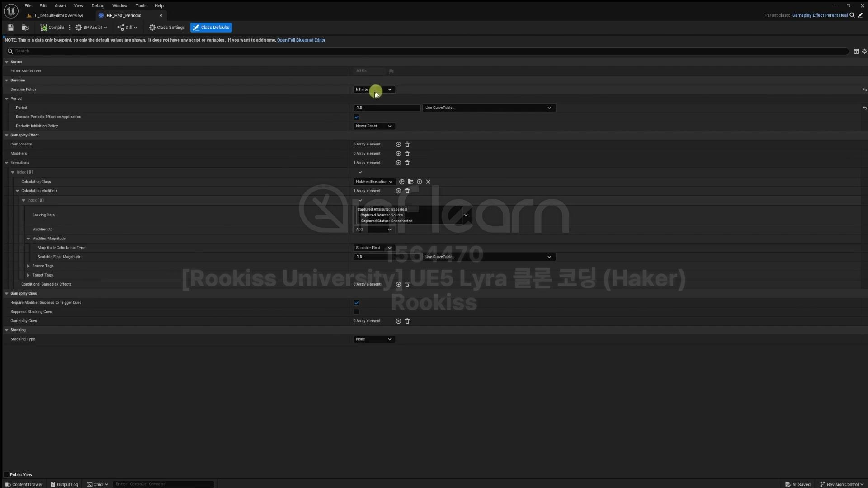
Task: Clear the Calculation Class value
Action: [428, 182]
